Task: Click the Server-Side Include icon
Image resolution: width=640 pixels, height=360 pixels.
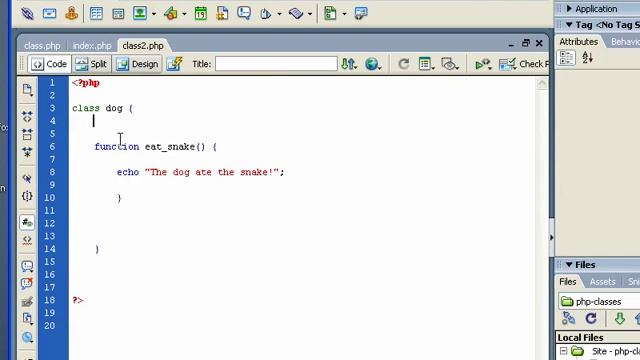Action: (x=222, y=13)
